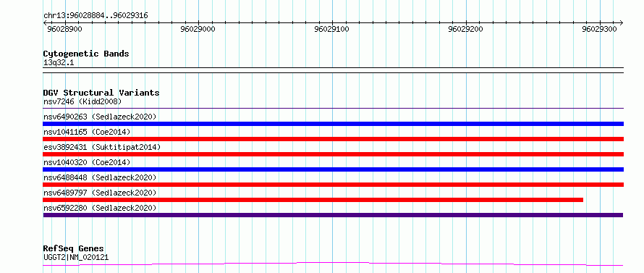Select the red bar for nsv6488448
The height and width of the screenshot is (273, 644).
(x=334, y=185)
